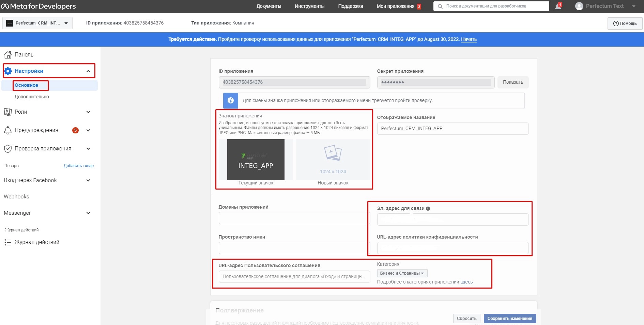Image resolution: width=644 pixels, height=325 pixels.
Task: Open the Perfectum_CRM_INT app selector dropdown
Action: 37,23
